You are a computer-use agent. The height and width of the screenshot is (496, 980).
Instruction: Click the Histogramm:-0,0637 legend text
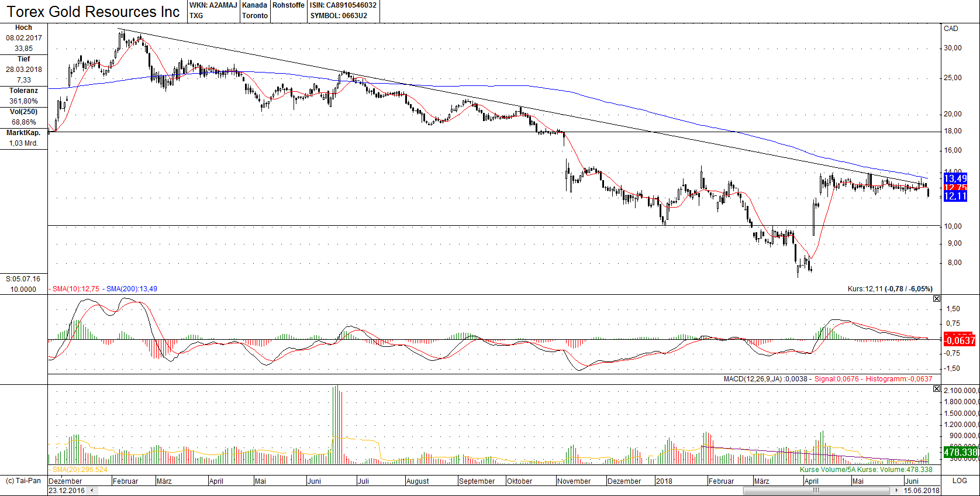(899, 379)
